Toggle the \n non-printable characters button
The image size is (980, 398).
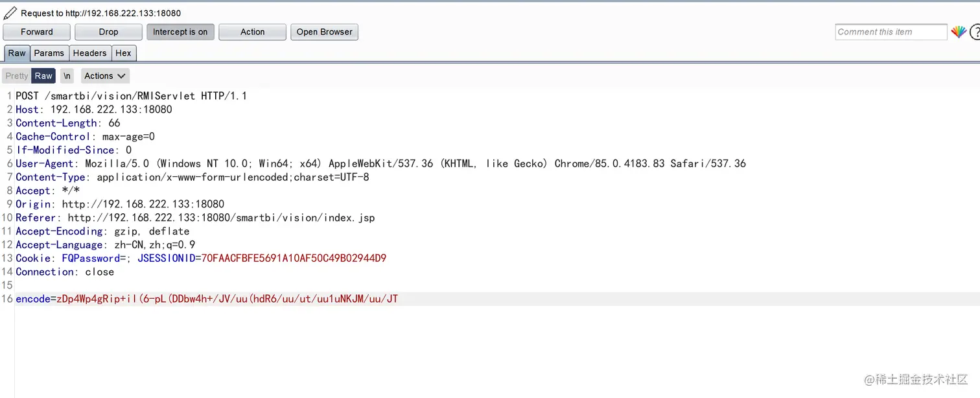(67, 76)
